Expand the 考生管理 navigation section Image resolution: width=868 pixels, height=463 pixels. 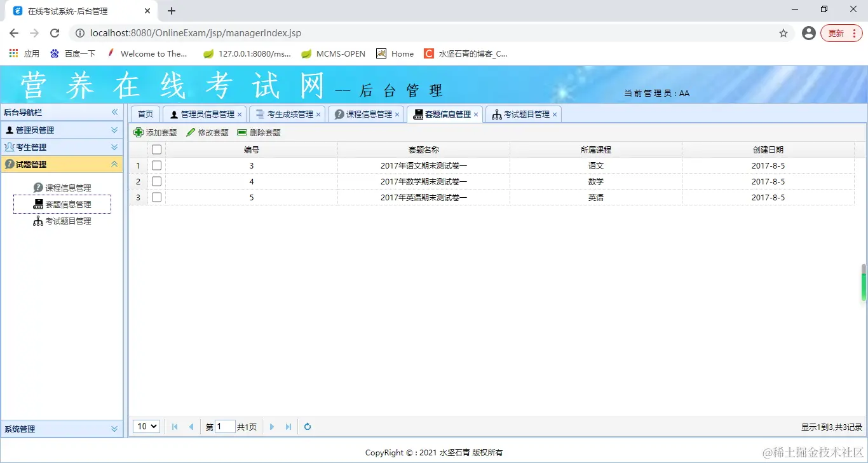[x=62, y=146]
